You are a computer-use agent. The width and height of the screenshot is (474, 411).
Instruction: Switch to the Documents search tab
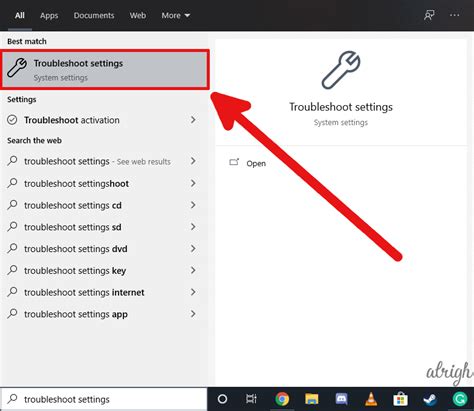(94, 15)
